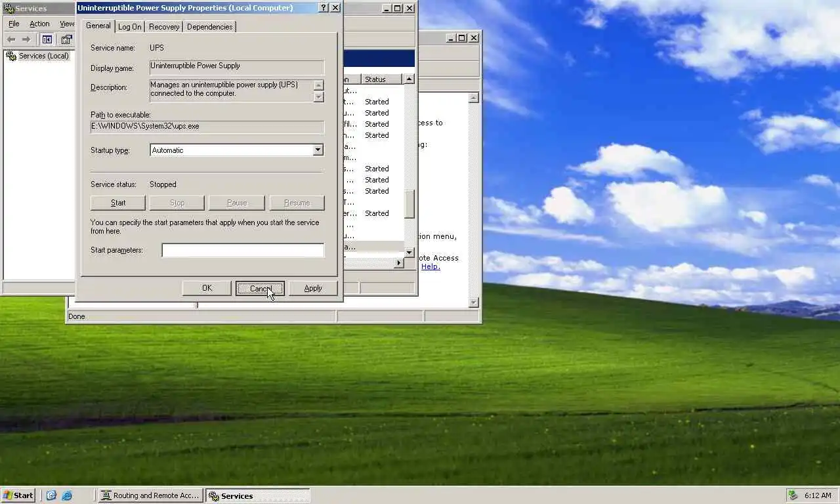
Task: Click the Services window title bar icon
Action: [x=9, y=9]
